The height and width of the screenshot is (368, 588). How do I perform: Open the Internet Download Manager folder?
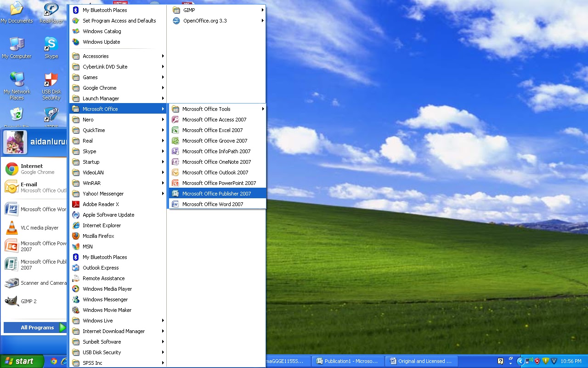[118, 331]
